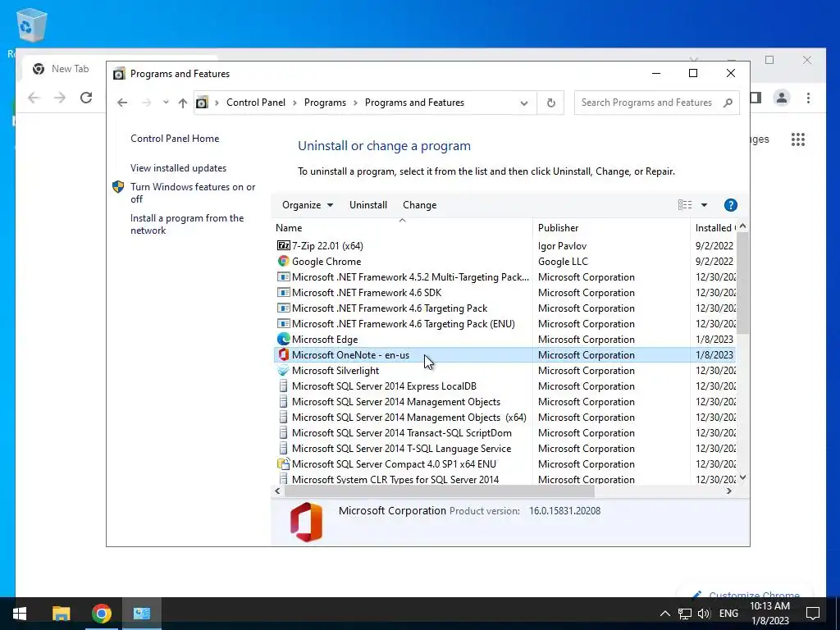Select SQL Server 2014 Management Objects (x64) row
Viewport: 840px width, 630px height.
coord(504,418)
